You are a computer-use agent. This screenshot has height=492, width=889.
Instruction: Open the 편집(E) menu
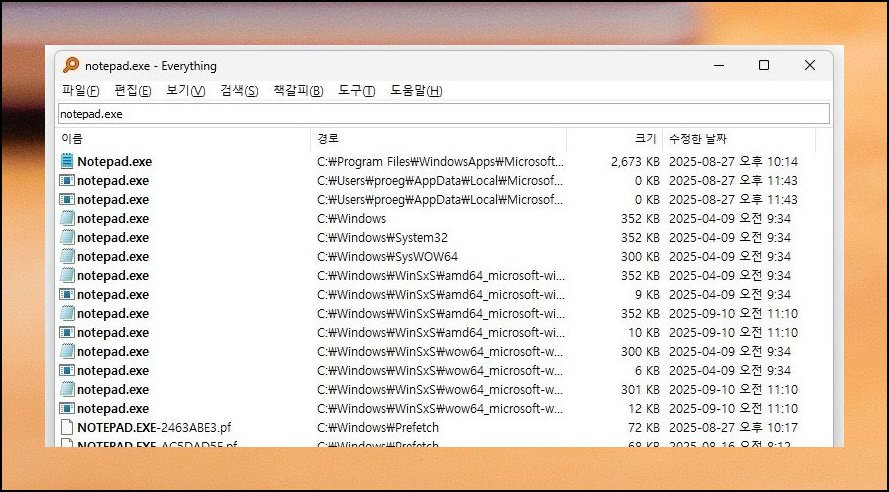click(133, 91)
